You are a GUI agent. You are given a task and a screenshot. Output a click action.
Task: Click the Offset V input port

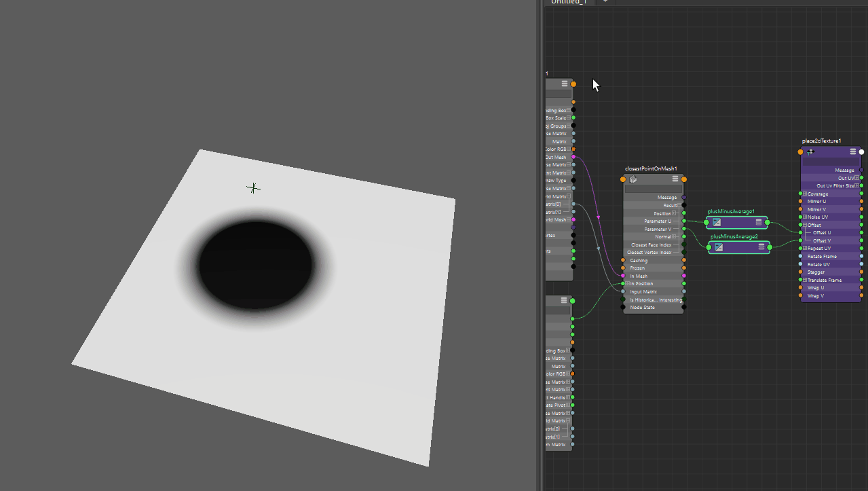(x=801, y=240)
